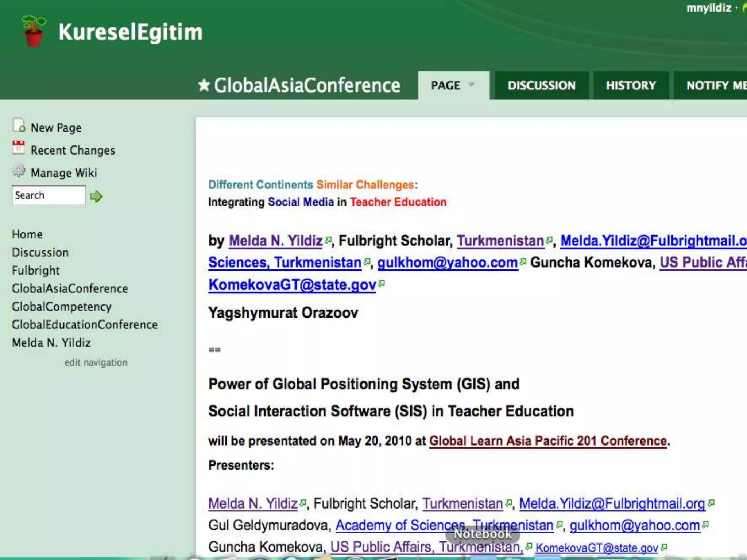Click in the Search input field
This screenshot has width=747, height=560.
pyautogui.click(x=48, y=195)
